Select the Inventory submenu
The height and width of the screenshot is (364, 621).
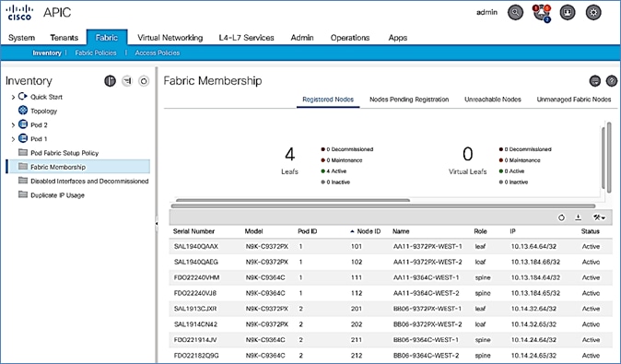[x=47, y=53]
